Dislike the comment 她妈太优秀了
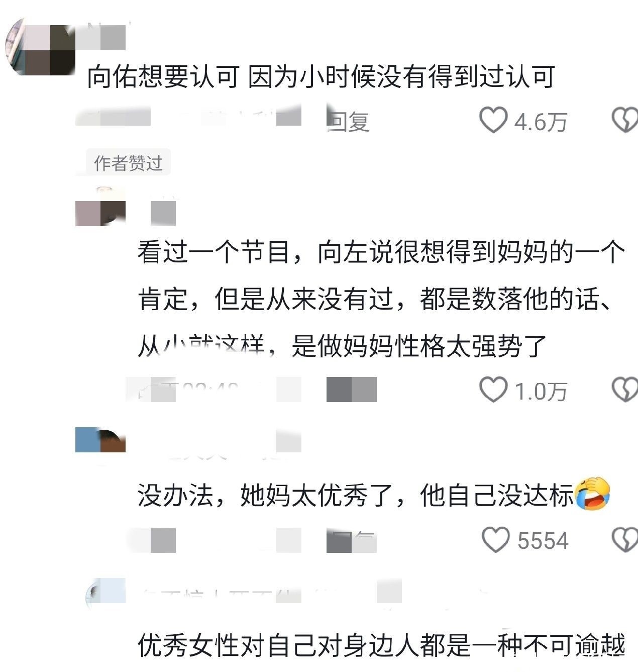Screen dimensions: 638x672 coord(624,540)
